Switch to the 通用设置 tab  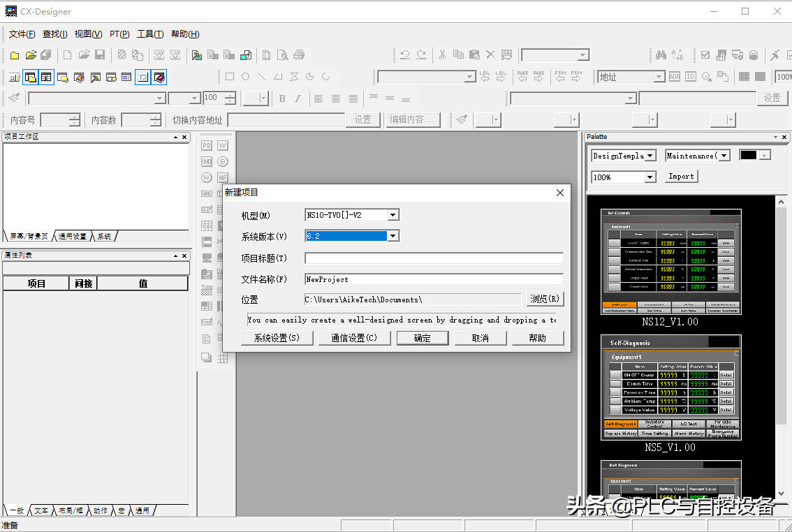coord(73,237)
